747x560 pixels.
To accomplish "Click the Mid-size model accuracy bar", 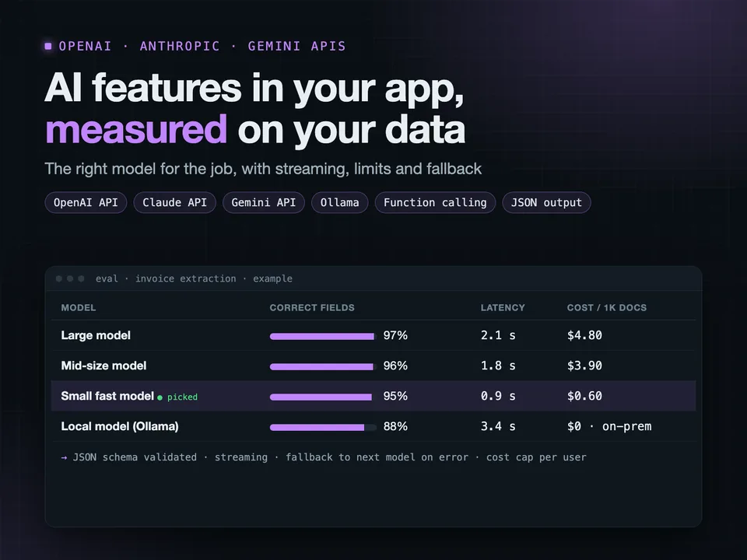I will (323, 366).
